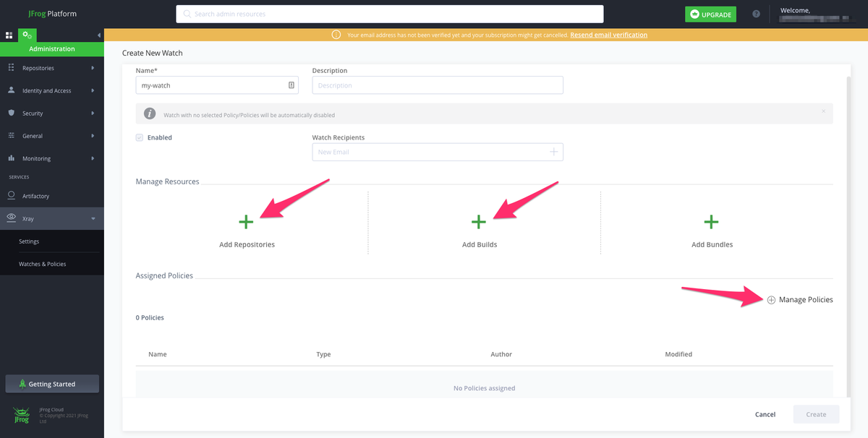The image size is (868, 438).
Task: Expand the Repositories menu
Action: tap(52, 68)
